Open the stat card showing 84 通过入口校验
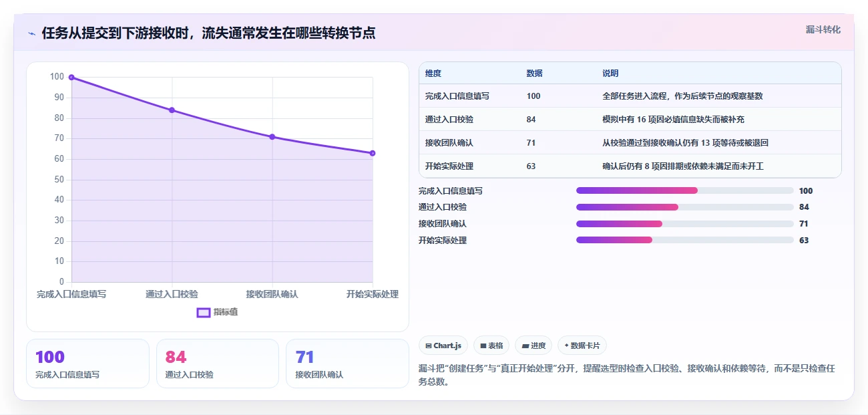Image resolution: width=868 pixels, height=415 pixels. [218, 364]
